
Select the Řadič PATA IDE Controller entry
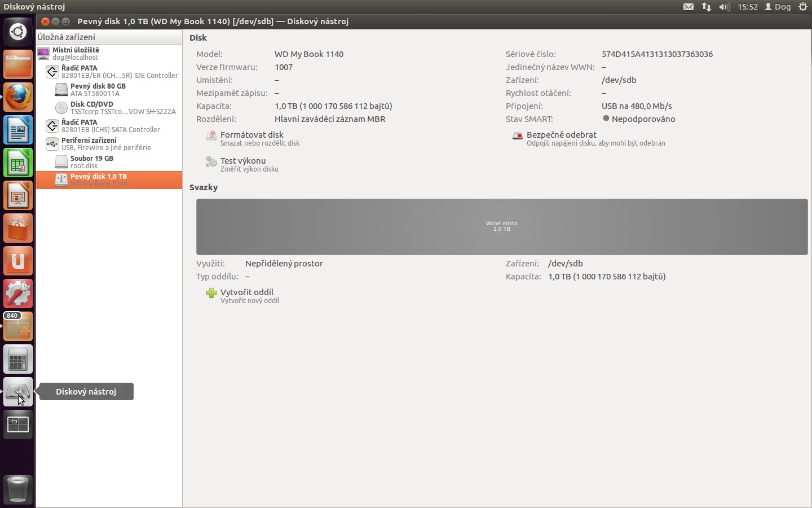(x=109, y=72)
